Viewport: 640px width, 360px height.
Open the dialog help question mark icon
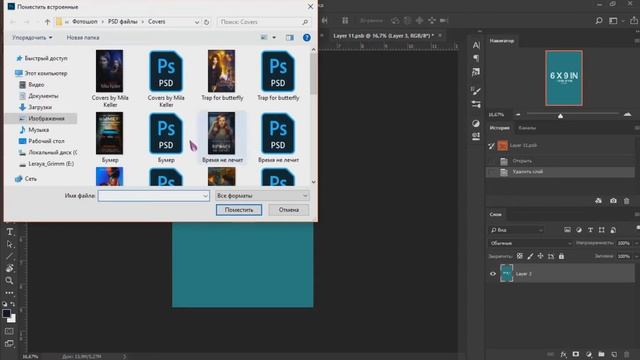point(307,38)
